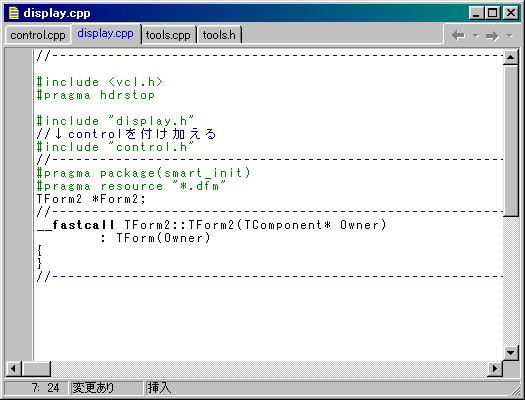Click the document icon in title bar
The image size is (525, 400).
[14, 13]
